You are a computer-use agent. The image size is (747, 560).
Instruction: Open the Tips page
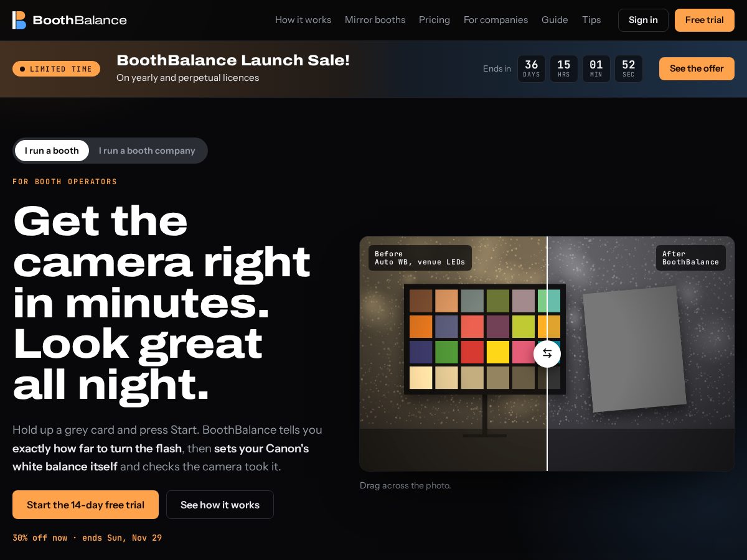[591, 20]
